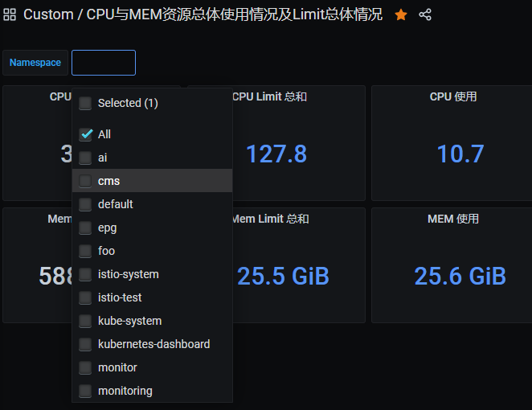Viewport: 532px width, 410px height.
Task: Check the ai namespace checkbox
Action: tap(86, 158)
